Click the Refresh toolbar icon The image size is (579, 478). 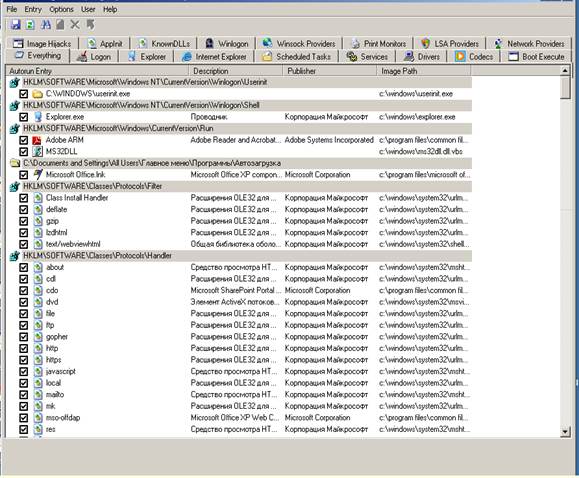pos(30,25)
